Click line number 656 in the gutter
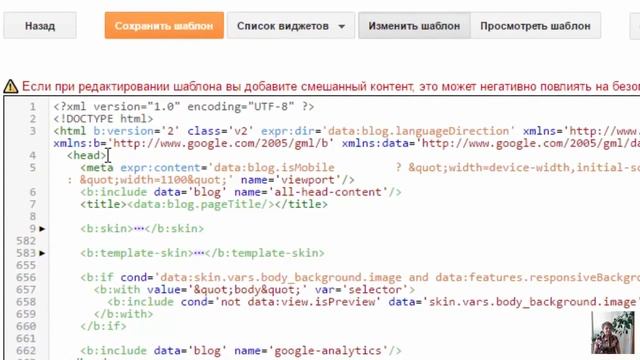Image resolution: width=640 pixels, height=360 pixels. click(26, 278)
